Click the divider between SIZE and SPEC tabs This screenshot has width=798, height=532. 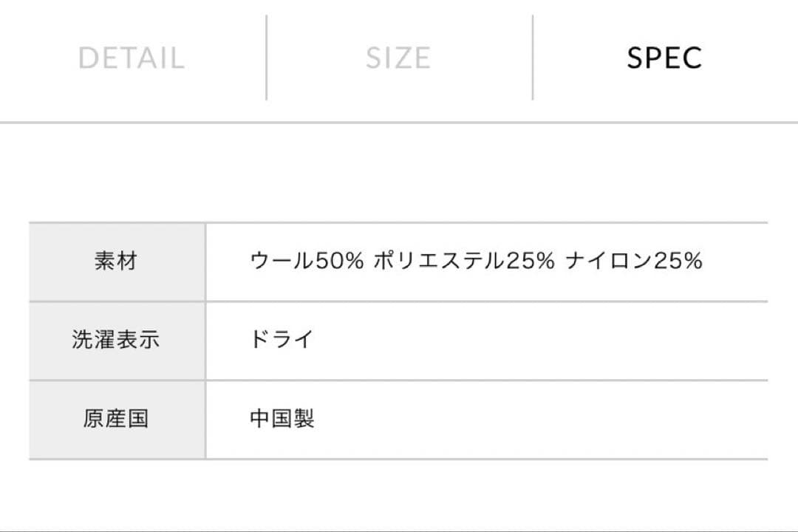point(531,56)
